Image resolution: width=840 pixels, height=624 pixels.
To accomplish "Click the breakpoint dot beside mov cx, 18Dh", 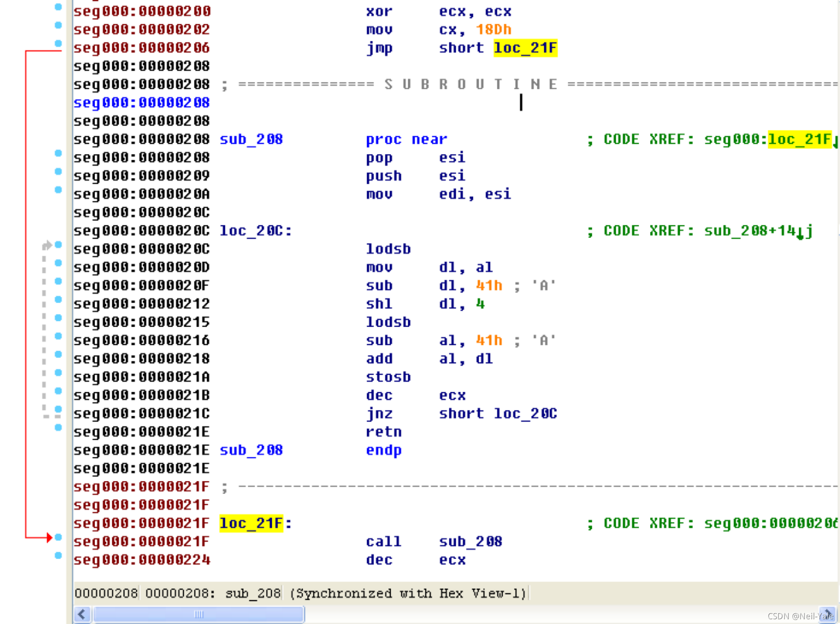I will click(58, 25).
